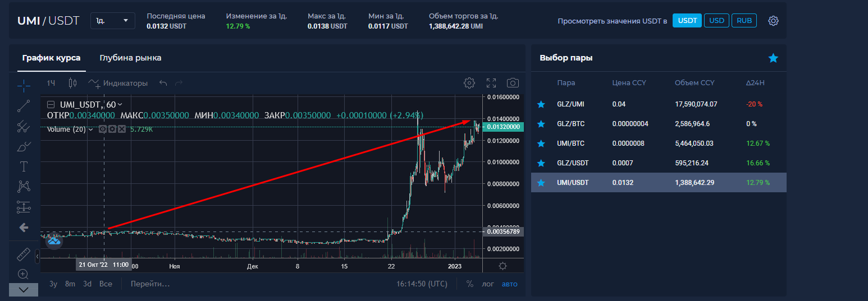The height and width of the screenshot is (301, 868).
Task: Switch USDT value display to RUB
Action: coord(744,21)
